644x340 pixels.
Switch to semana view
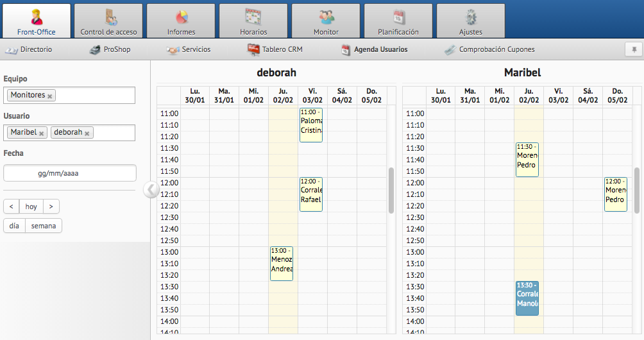44,226
